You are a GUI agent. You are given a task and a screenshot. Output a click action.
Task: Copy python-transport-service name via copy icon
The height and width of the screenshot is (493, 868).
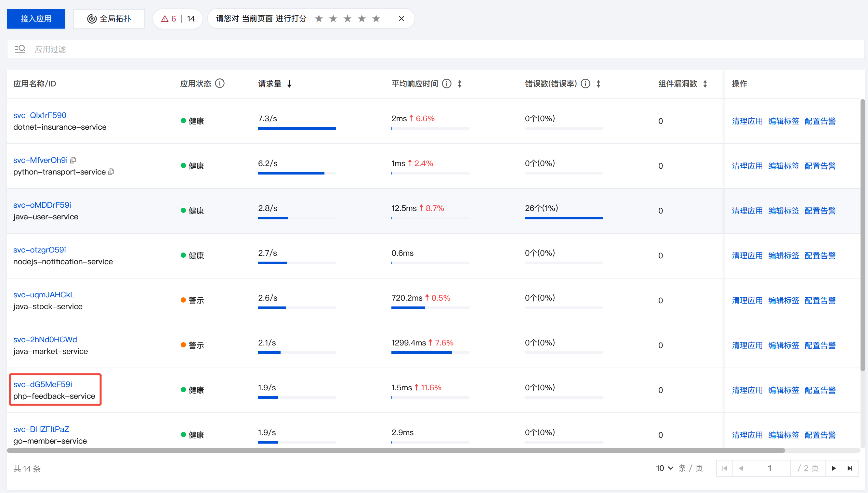coord(111,172)
